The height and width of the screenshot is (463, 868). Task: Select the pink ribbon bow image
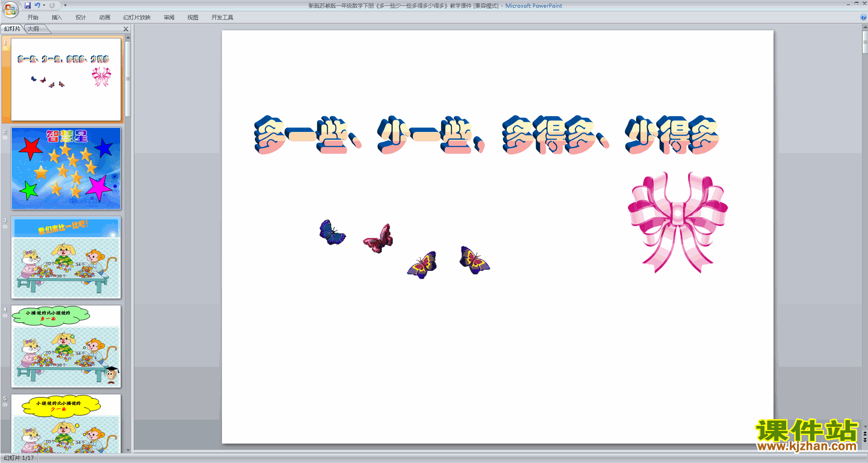pos(678,222)
